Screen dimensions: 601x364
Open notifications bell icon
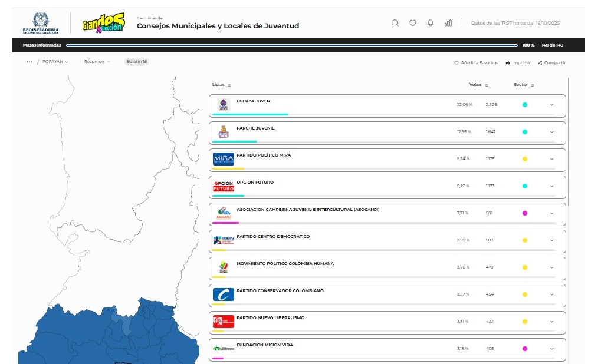[x=431, y=23]
